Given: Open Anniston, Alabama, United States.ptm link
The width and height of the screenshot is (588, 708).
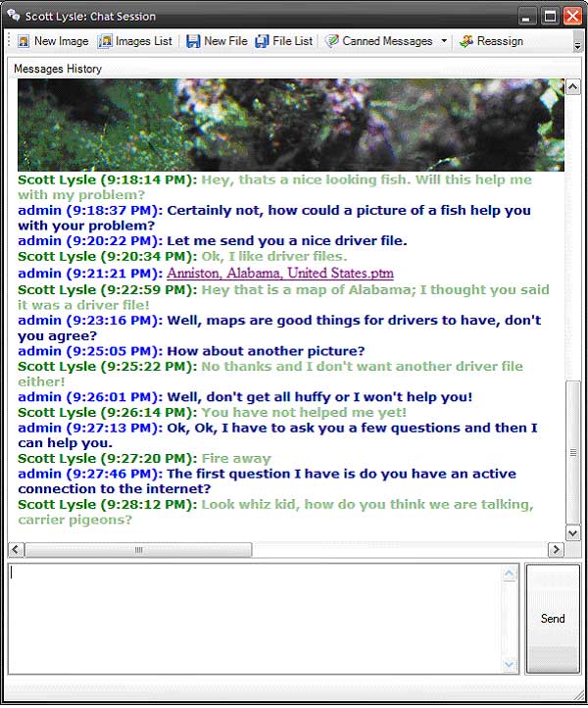Looking at the screenshot, I should [x=279, y=274].
